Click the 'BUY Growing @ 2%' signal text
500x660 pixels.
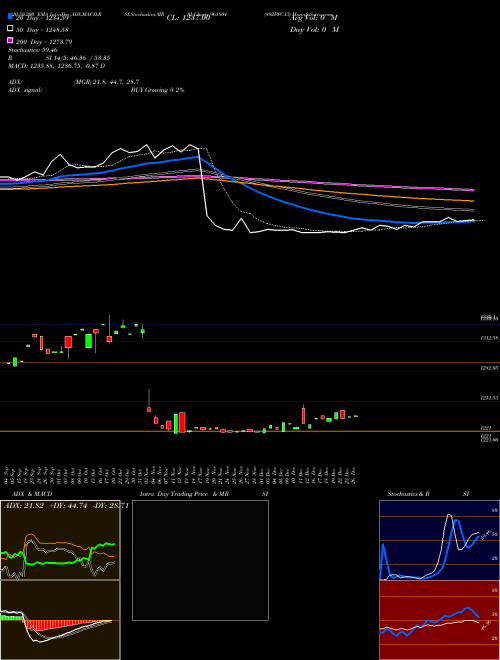click(157, 90)
